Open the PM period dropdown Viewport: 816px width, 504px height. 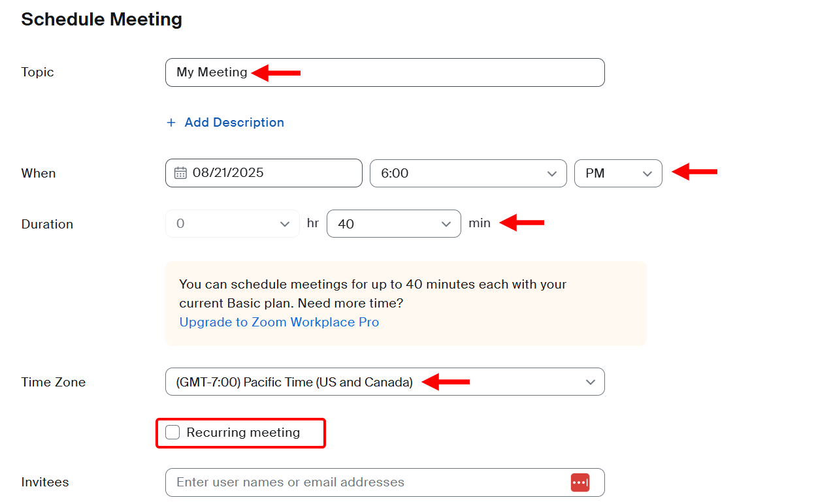[617, 173]
